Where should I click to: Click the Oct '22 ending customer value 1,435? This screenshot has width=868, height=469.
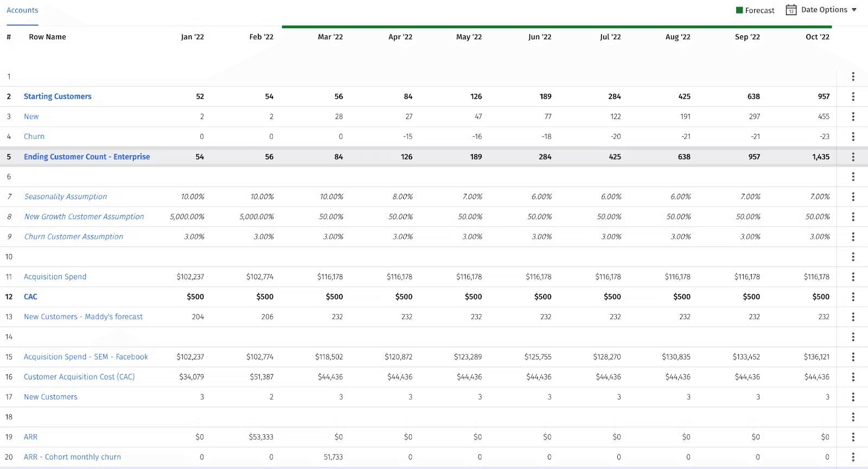820,157
